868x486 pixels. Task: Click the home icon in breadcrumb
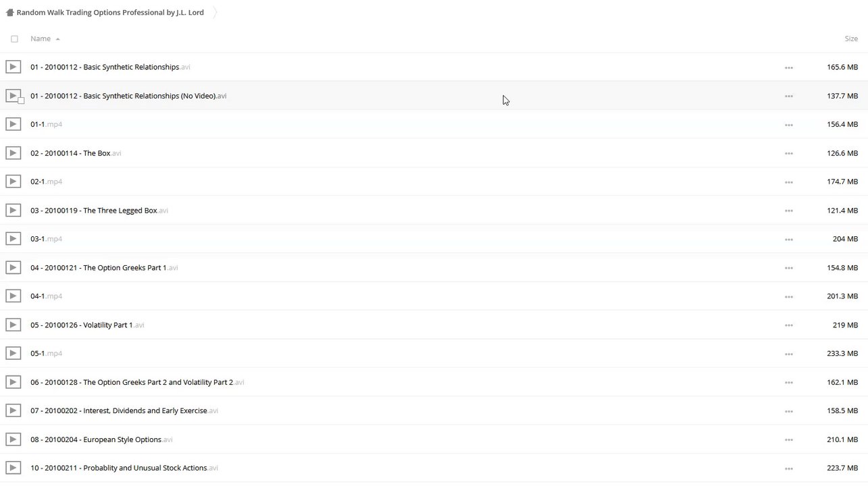[x=9, y=12]
